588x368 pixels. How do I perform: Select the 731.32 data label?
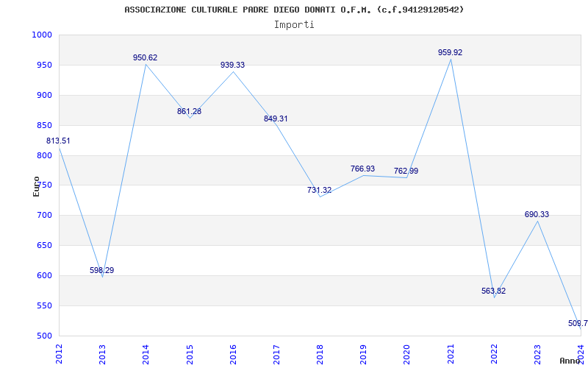point(319,190)
